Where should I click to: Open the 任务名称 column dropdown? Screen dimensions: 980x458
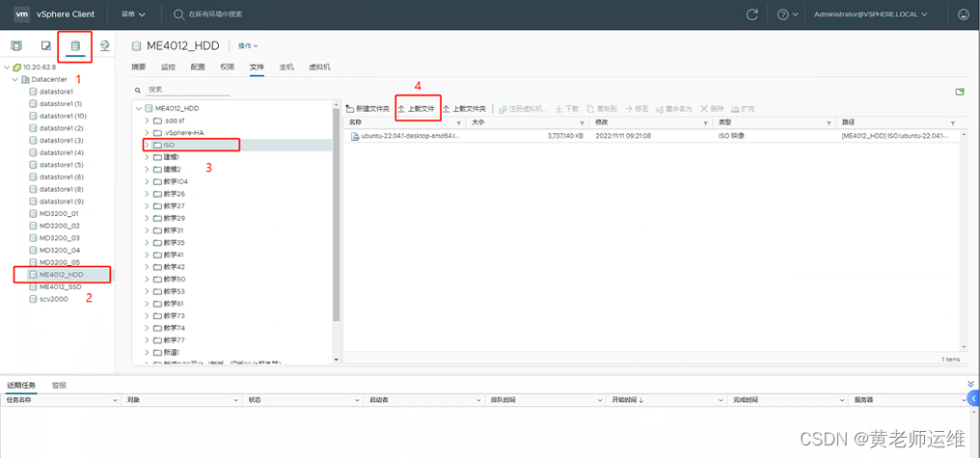115,399
